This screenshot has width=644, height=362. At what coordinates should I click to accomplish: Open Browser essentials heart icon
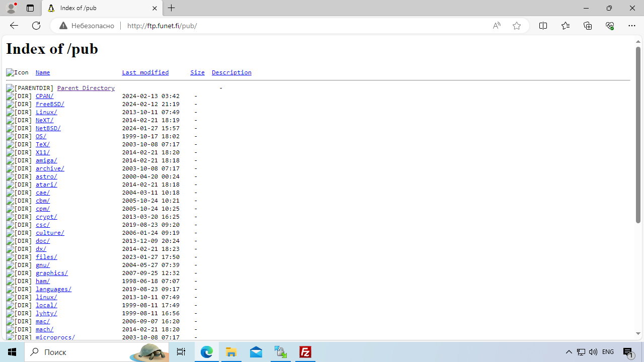[x=609, y=26]
